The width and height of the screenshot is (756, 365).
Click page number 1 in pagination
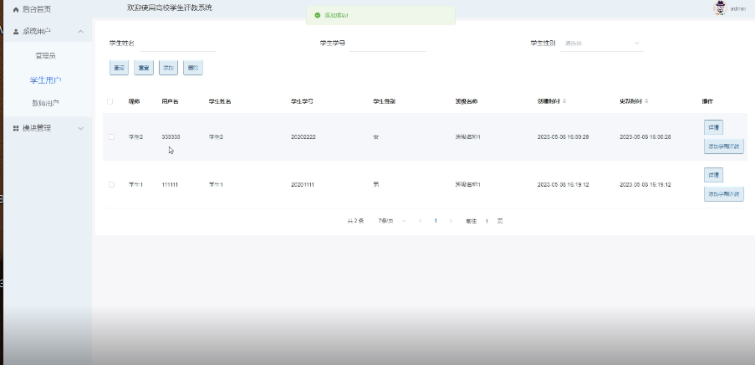point(436,221)
